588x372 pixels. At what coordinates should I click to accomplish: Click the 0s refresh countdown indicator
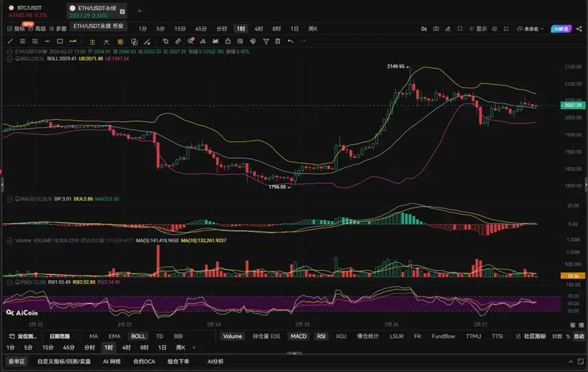(x=423, y=29)
